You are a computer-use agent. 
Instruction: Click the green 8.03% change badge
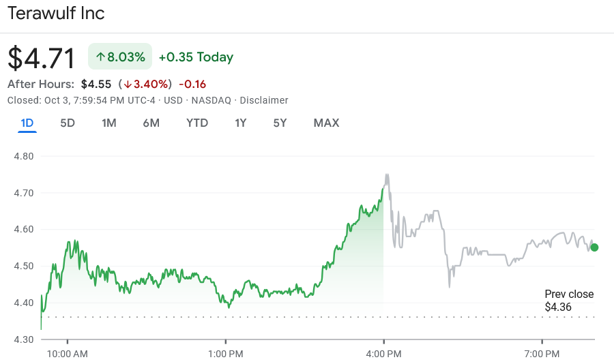(x=120, y=57)
